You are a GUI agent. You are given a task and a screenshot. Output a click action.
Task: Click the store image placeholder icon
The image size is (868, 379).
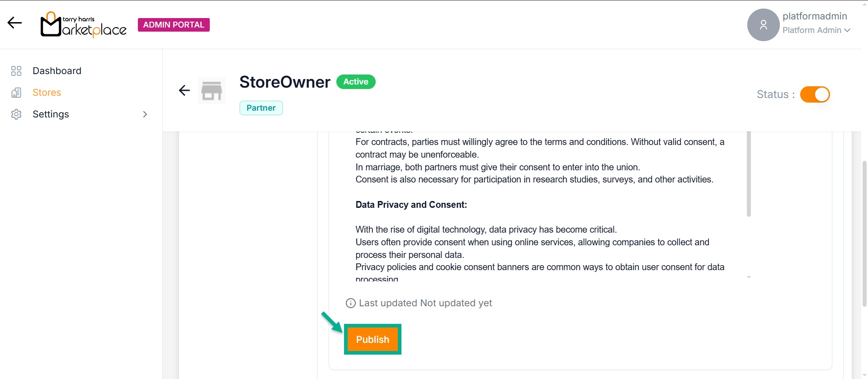(x=212, y=91)
